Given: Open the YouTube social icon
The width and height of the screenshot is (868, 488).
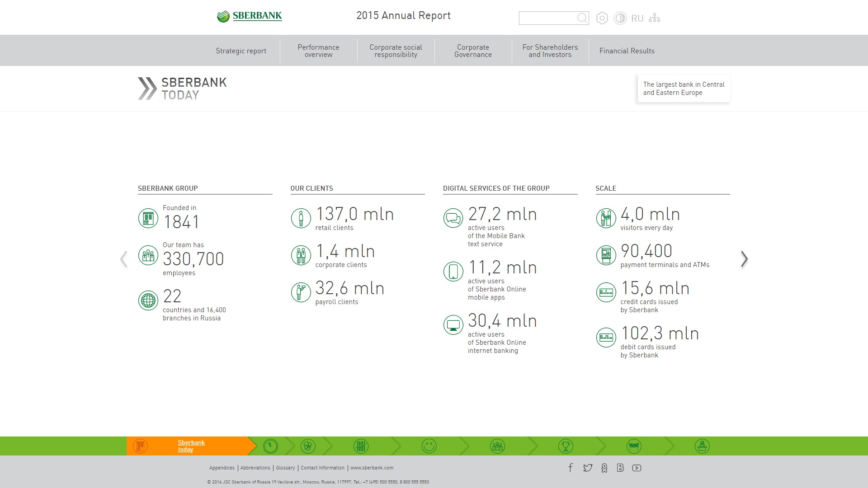Looking at the screenshot, I should (637, 468).
